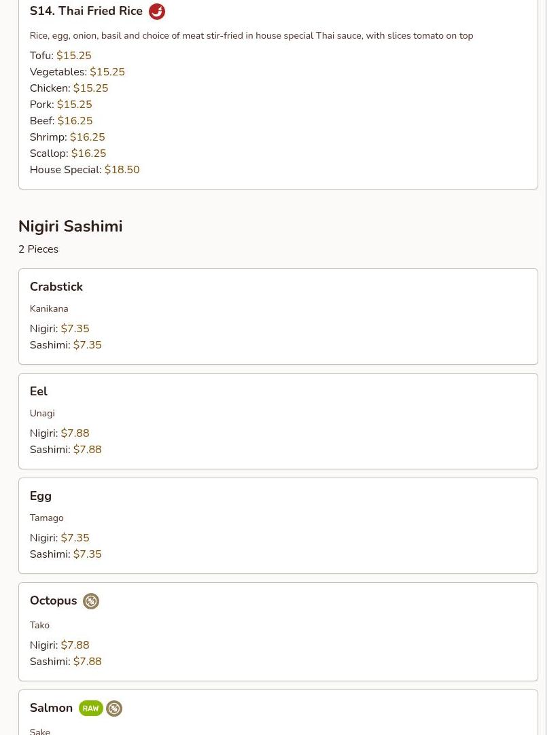The image size is (560, 735).
Task: Open the S14. Thai Fried Rice item
Action: coord(86,12)
